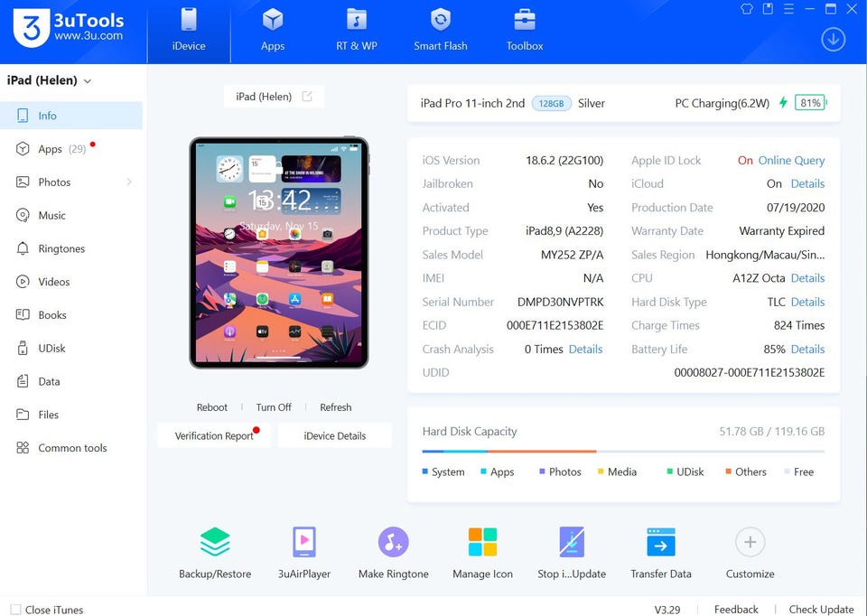Click the iOS version 18.6.2 (22G100)
This screenshot has height=616, width=867.
point(564,161)
